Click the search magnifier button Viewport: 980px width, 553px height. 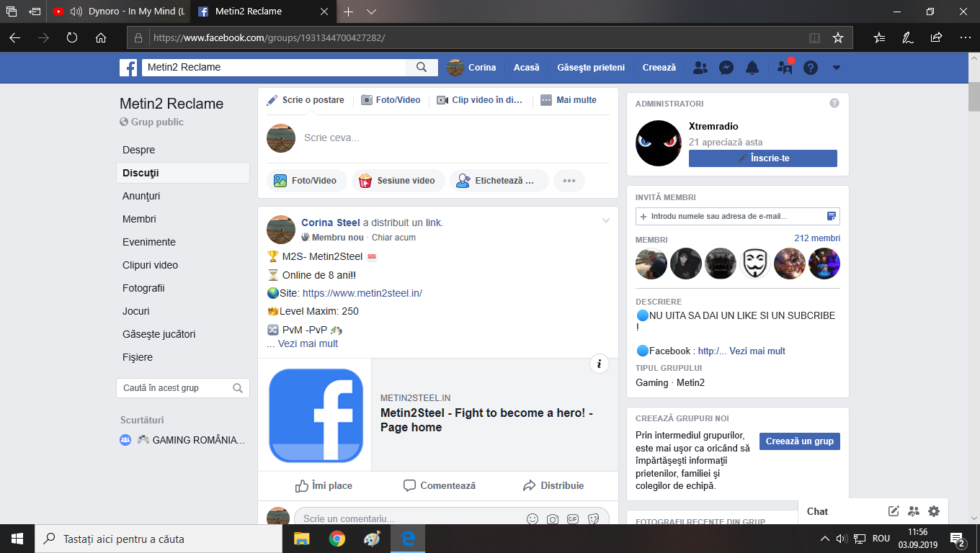coord(422,68)
